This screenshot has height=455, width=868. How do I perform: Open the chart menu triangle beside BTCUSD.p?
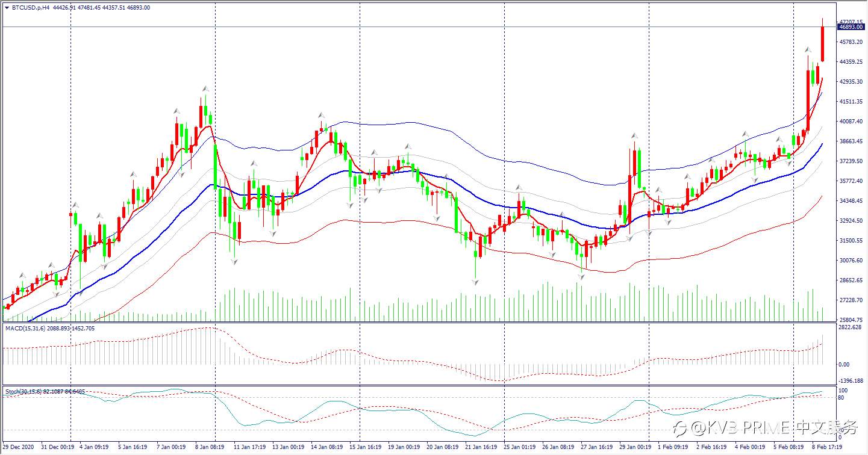tap(7, 8)
